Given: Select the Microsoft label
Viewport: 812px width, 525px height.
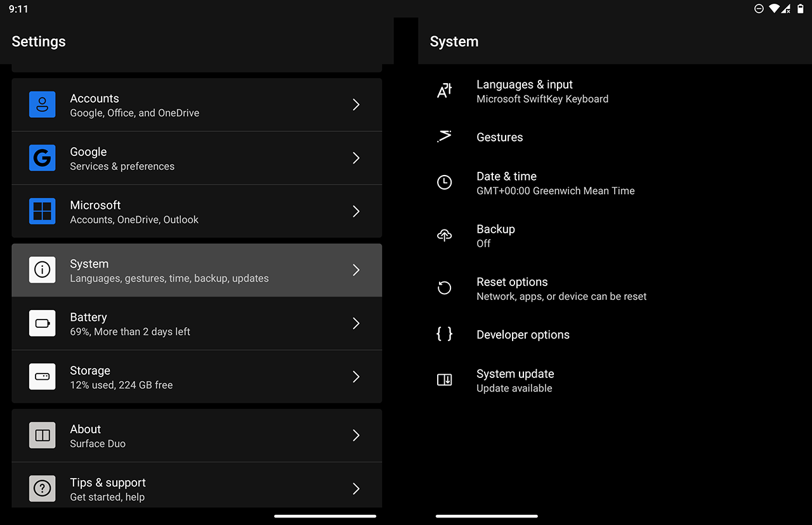Looking at the screenshot, I should pos(95,205).
